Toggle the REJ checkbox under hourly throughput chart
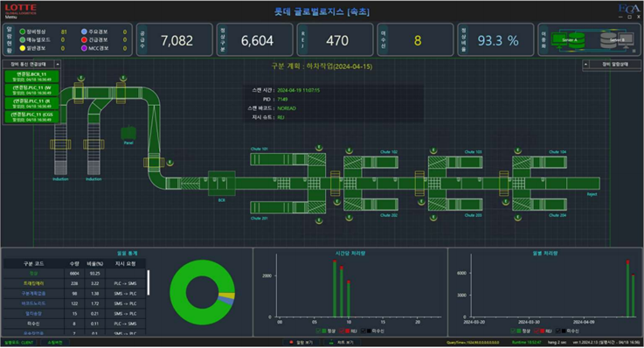This screenshot has width=644, height=348. pyautogui.click(x=342, y=331)
